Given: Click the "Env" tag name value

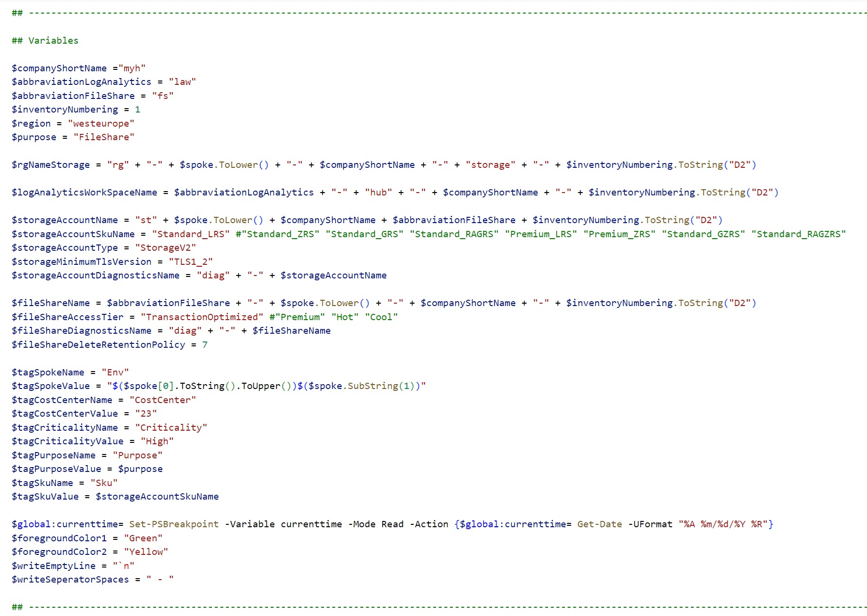Looking at the screenshot, I should [115, 373].
